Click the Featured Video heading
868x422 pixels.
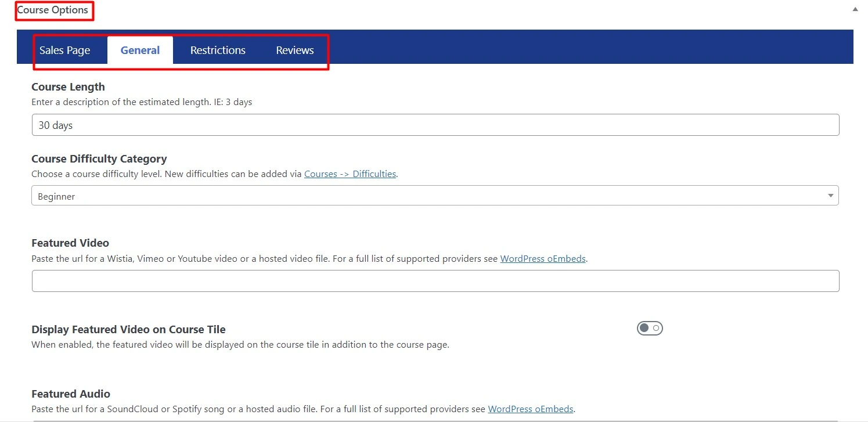[70, 243]
